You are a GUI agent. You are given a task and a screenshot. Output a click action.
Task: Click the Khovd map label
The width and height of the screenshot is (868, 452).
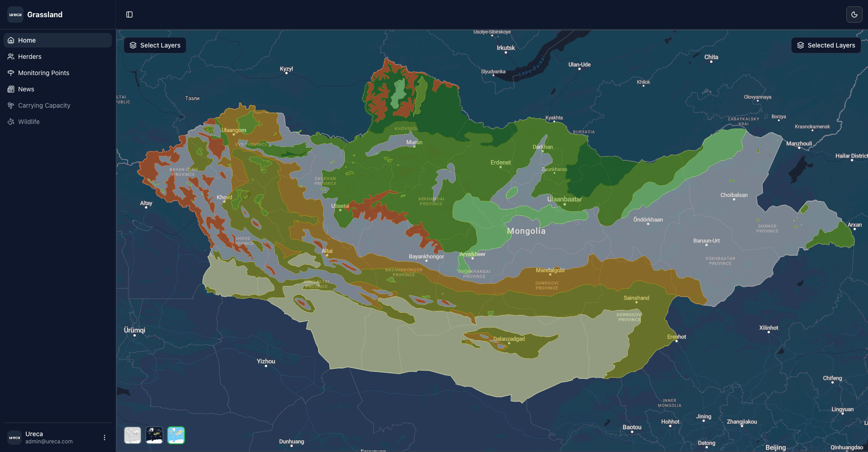(x=224, y=197)
